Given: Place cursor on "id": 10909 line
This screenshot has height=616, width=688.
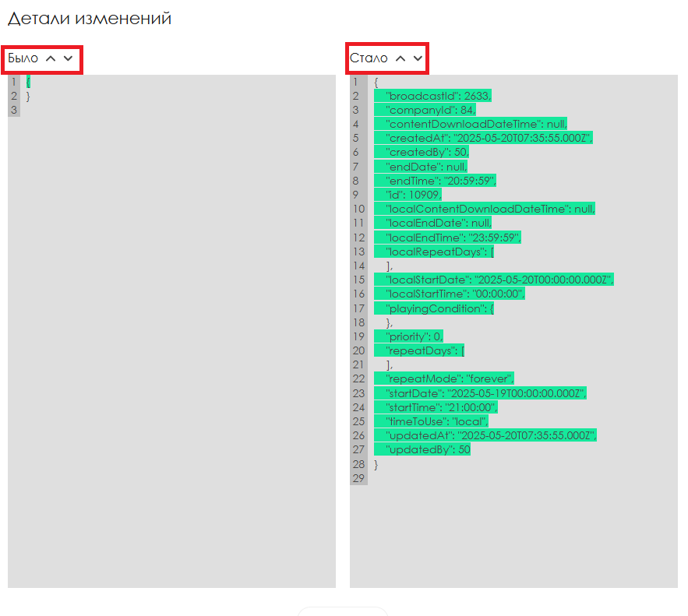Looking at the screenshot, I should pyautogui.click(x=414, y=195).
